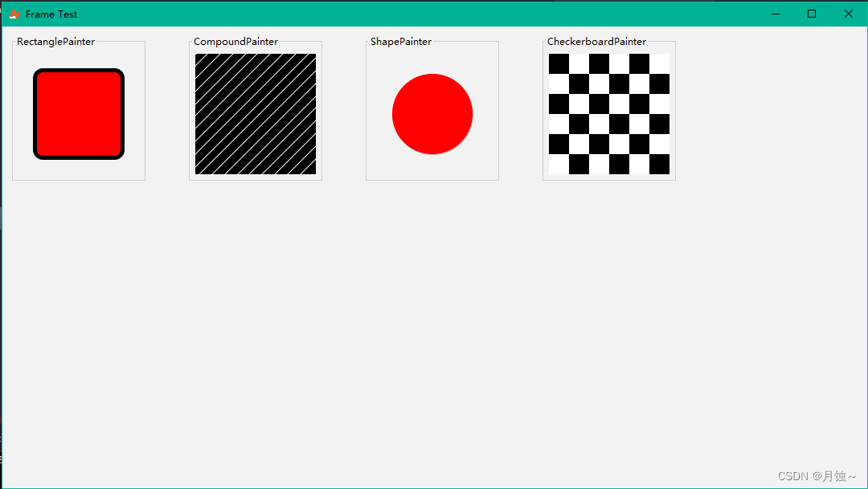
Task: Click the red rounded rectangle in RectanglePainter
Action: click(x=79, y=114)
